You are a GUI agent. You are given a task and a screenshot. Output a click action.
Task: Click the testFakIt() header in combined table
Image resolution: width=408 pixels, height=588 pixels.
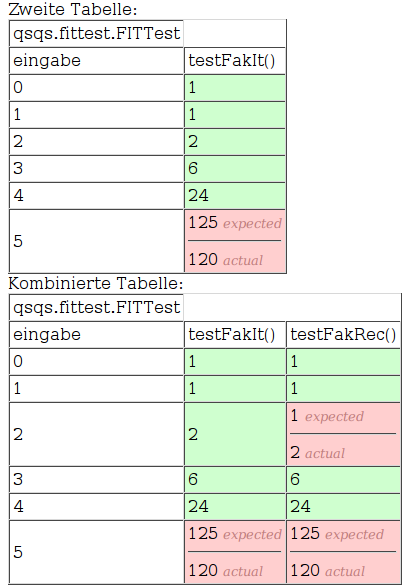coord(235,334)
